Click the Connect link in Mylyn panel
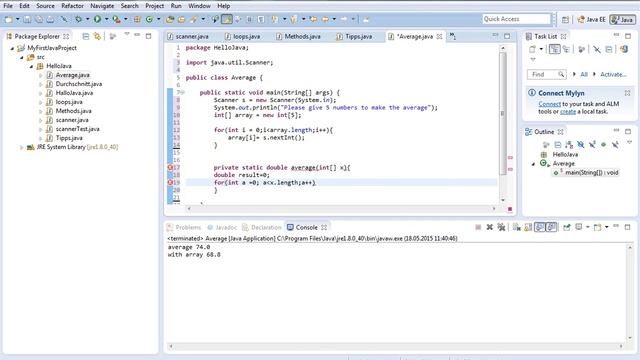 click(x=549, y=104)
